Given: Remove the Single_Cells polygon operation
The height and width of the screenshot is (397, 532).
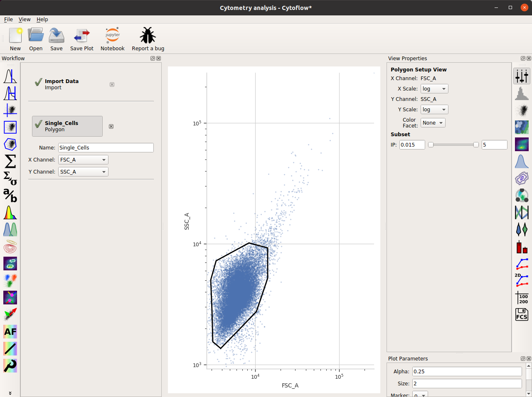Looking at the screenshot, I should [111, 126].
